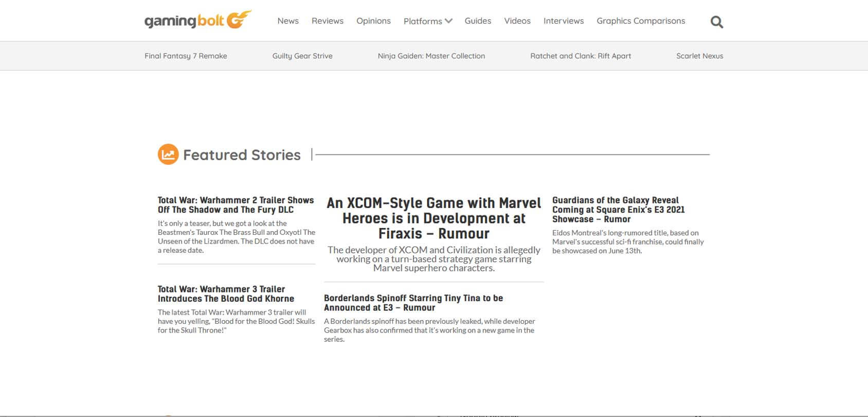Open the search magnifier icon
Screen dimensions: 868x417
click(716, 22)
